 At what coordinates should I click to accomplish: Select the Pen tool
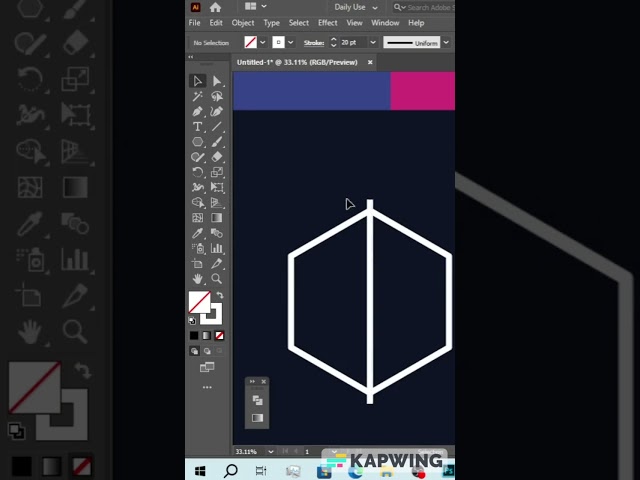(x=198, y=111)
